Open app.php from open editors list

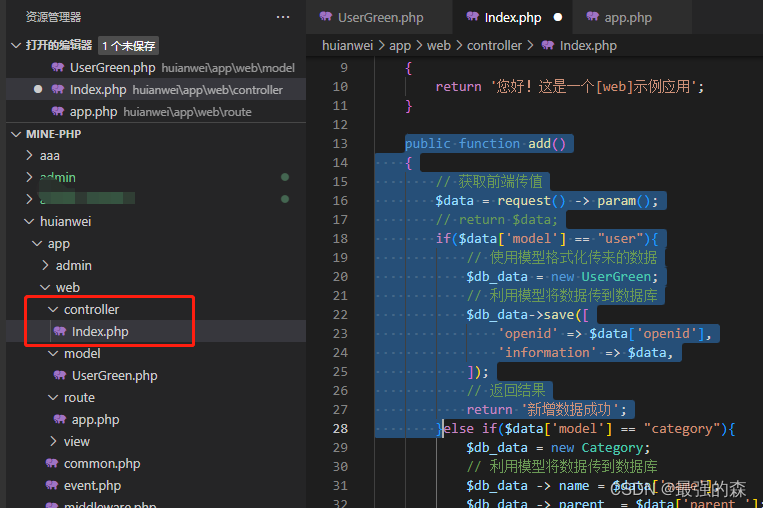coord(156,111)
